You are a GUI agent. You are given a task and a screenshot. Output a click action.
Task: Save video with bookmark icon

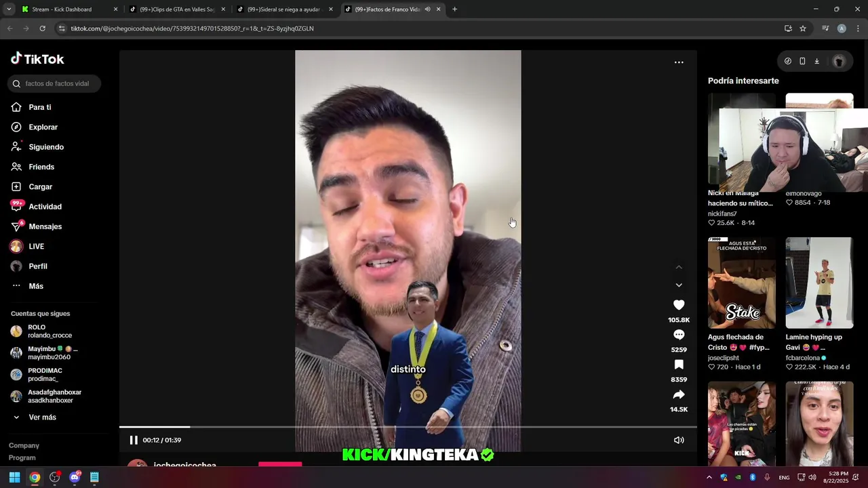tap(679, 365)
